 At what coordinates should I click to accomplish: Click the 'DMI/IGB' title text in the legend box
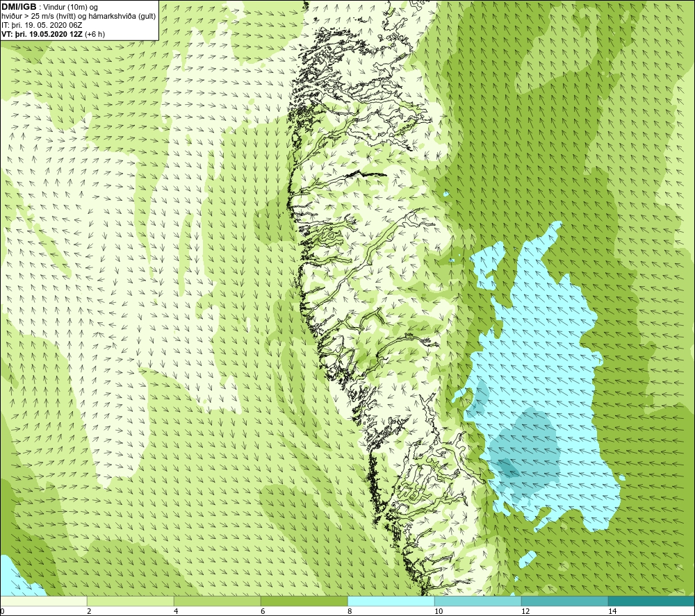(x=19, y=7)
